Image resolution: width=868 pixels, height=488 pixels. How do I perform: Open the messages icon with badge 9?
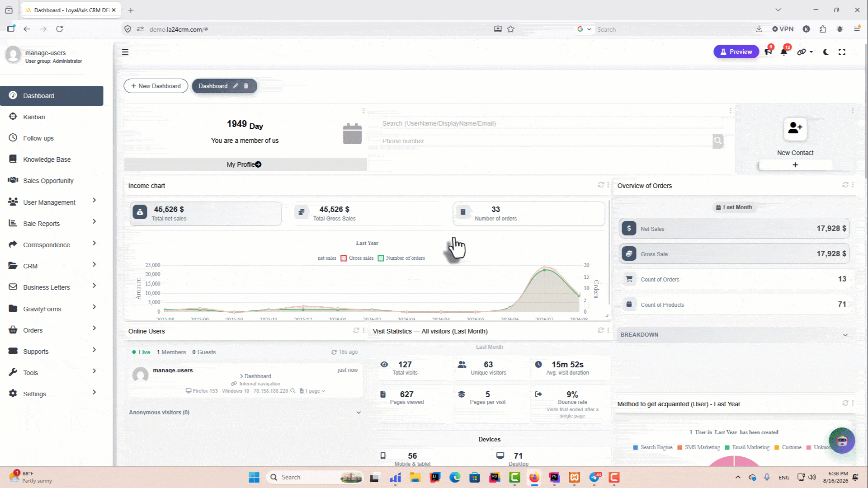768,52
